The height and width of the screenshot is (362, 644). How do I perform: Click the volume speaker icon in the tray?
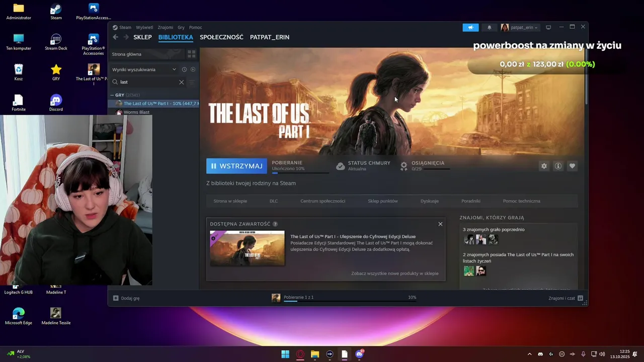point(602,354)
